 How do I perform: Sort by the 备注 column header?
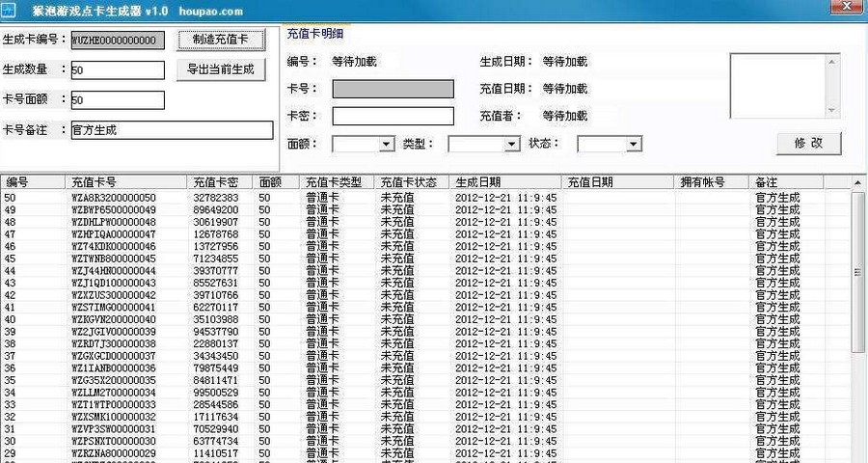click(787, 182)
